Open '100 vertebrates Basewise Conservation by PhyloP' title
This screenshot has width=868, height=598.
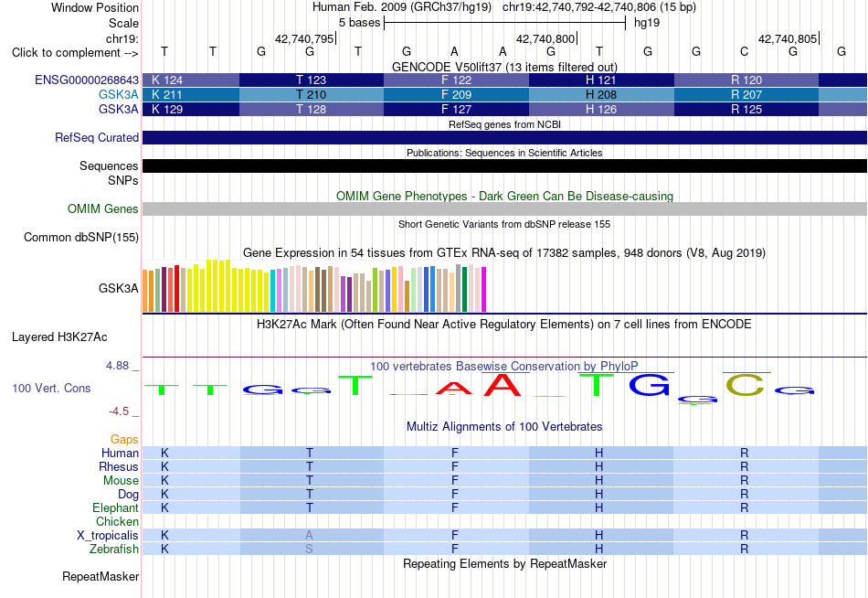504,367
